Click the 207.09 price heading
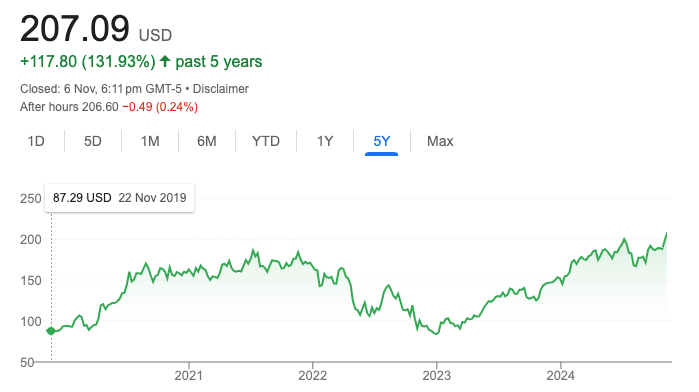This screenshot has height=392, width=699. coord(75,29)
